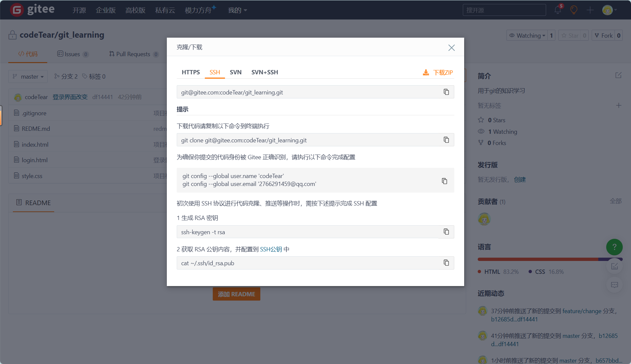Add a tag with plus icon
631x364 pixels.
(618, 105)
